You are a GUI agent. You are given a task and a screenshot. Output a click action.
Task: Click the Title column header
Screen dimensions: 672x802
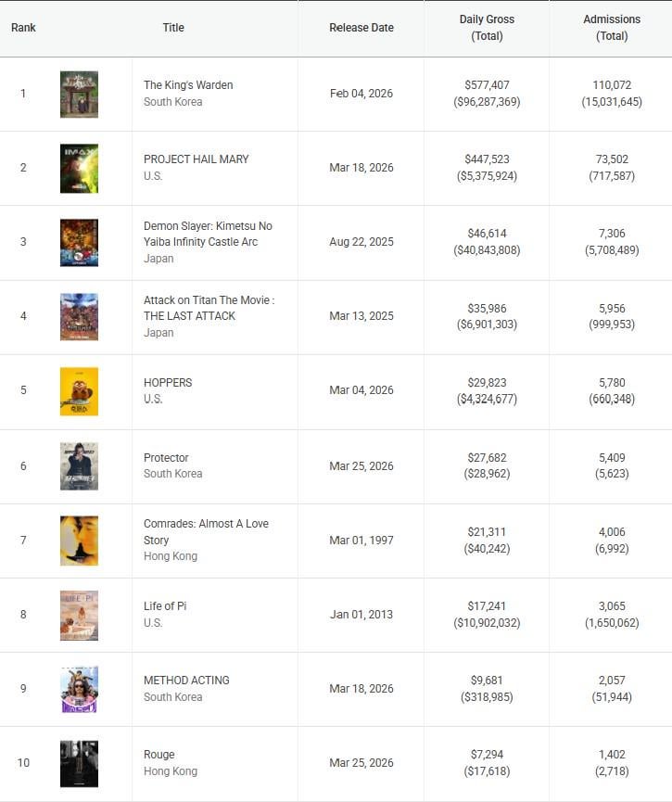pyautogui.click(x=173, y=28)
